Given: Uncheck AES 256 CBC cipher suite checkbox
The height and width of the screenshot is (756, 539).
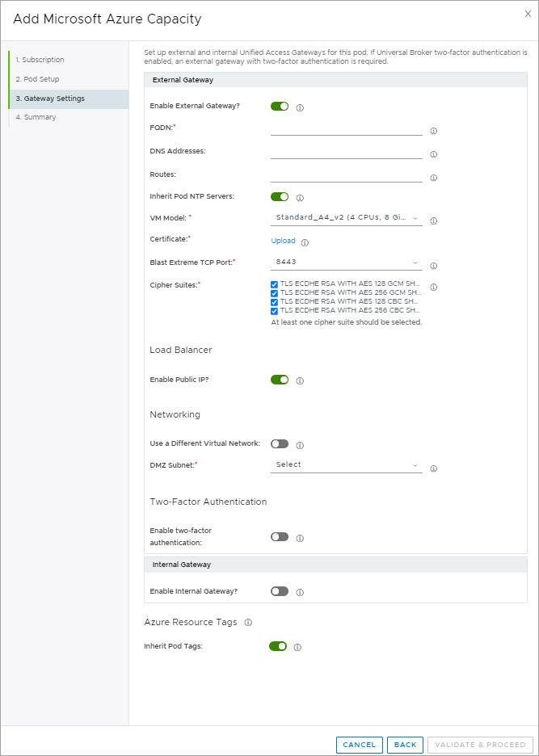Looking at the screenshot, I should pos(274,311).
